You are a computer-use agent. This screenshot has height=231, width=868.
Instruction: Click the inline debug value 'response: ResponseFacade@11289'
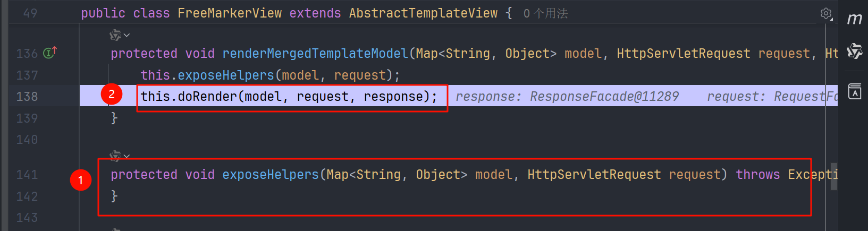click(x=567, y=97)
